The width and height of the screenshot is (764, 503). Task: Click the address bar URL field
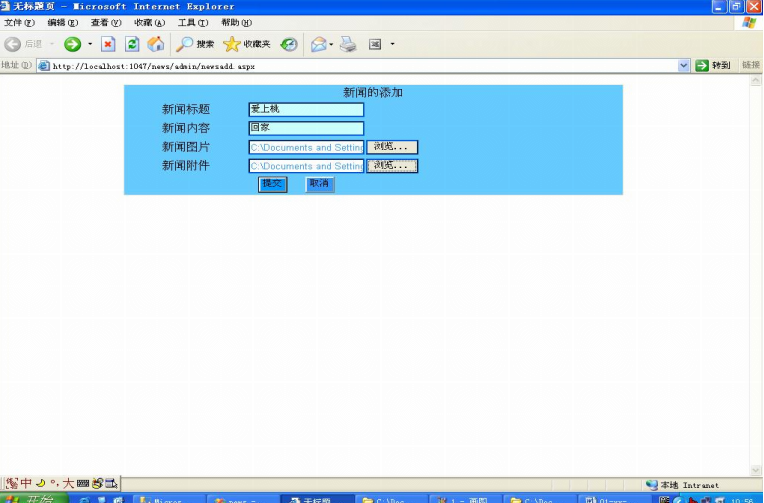[x=363, y=66]
